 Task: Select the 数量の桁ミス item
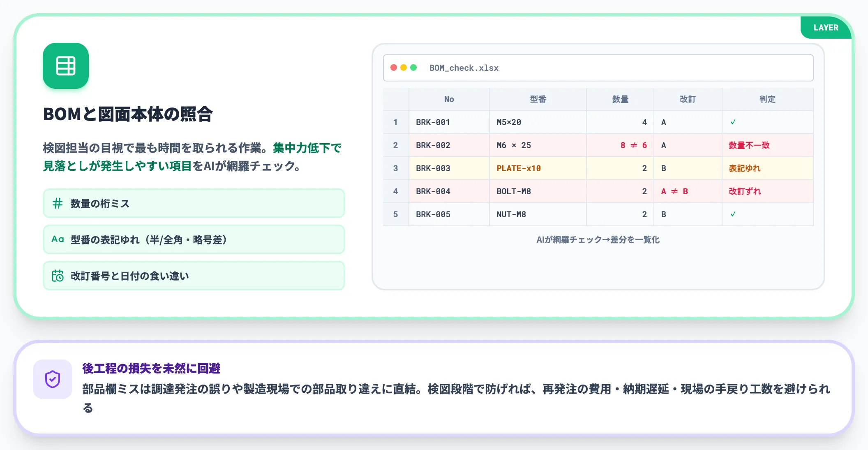tap(194, 203)
